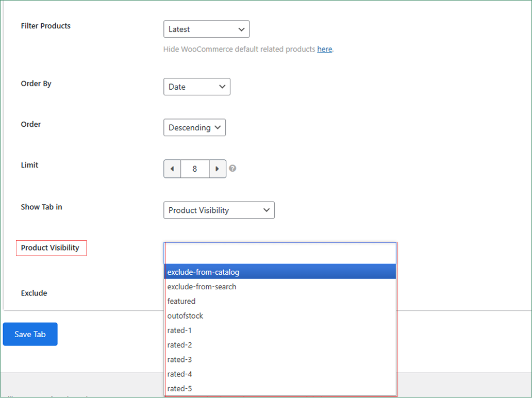
Task: Click the right arrow to increase Limit
Action: point(218,169)
